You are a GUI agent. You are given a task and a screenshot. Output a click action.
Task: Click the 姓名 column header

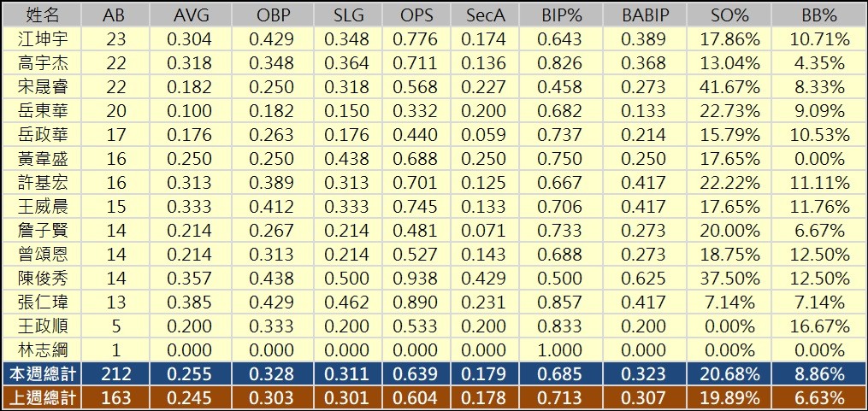coord(43,15)
